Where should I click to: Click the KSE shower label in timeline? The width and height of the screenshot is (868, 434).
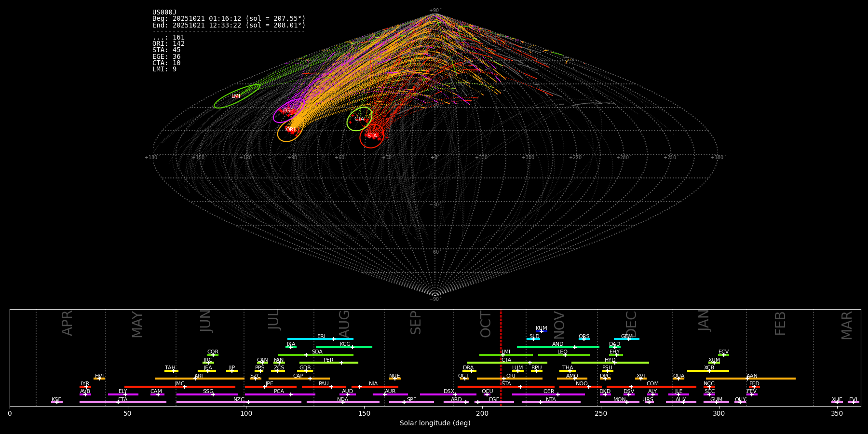coord(56,400)
